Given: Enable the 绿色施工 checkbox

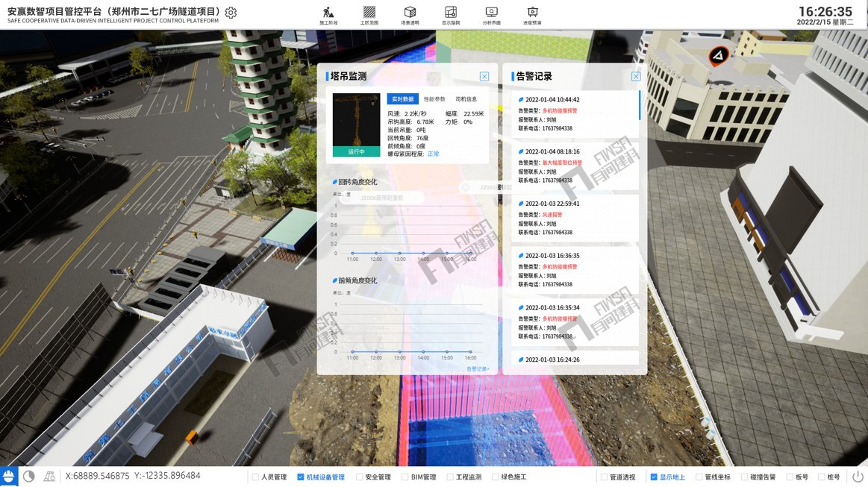Looking at the screenshot, I should 496,477.
